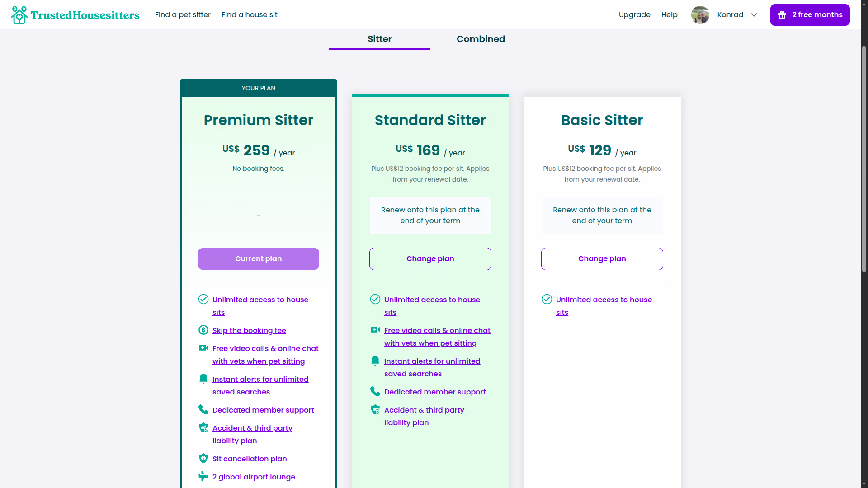The image size is (868, 488).
Task: Select the video call icon under Premium Sitter
Action: [203, 348]
